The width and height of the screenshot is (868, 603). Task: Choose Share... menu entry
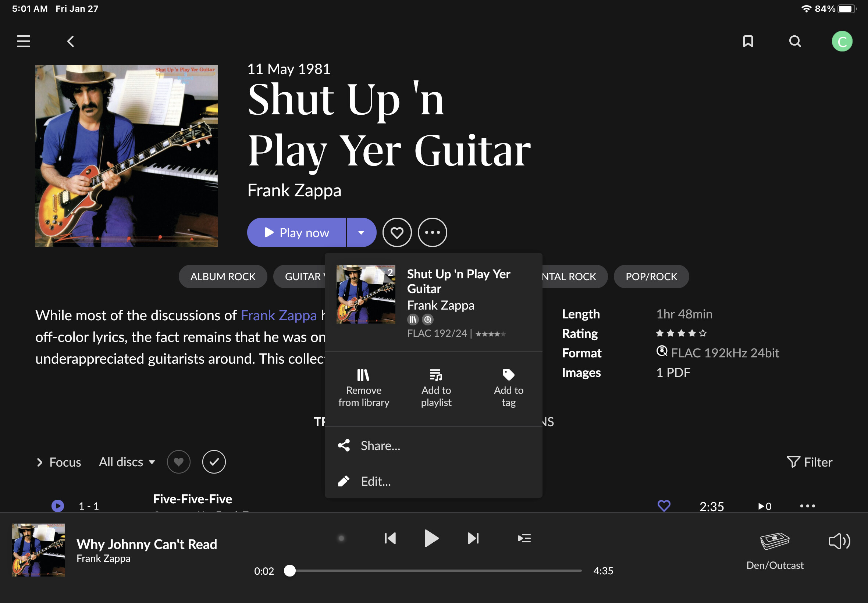pyautogui.click(x=433, y=446)
